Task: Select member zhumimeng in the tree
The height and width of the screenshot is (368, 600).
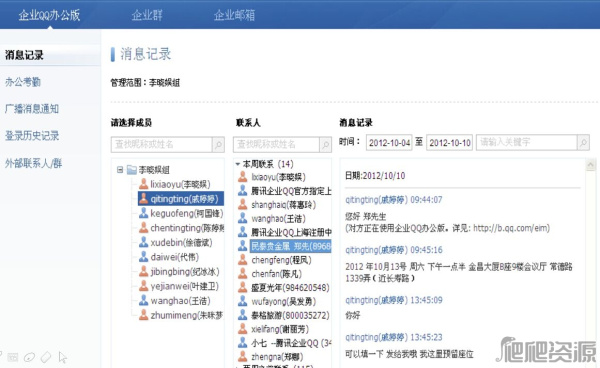Action: 186,315
